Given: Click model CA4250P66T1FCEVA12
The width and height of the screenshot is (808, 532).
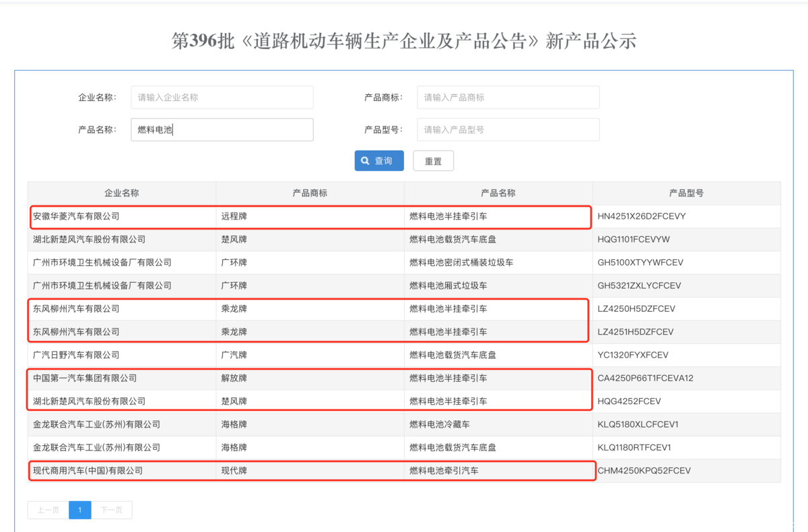Looking at the screenshot, I should coord(645,378).
